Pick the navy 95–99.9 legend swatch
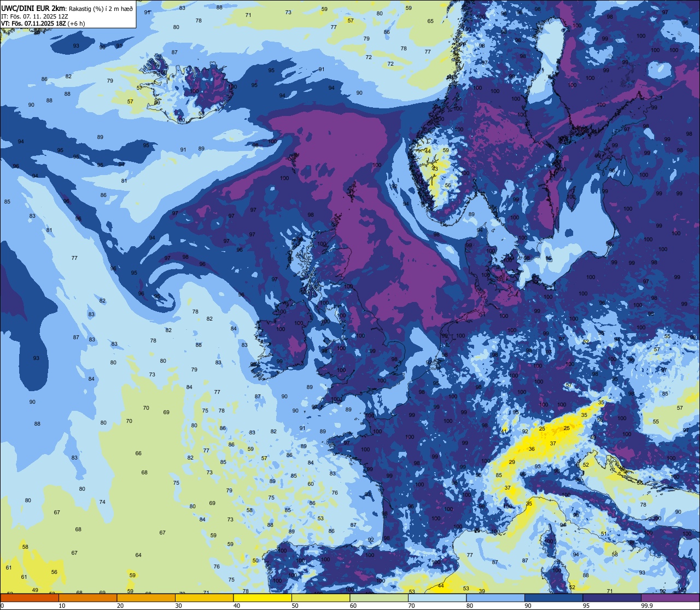This screenshot has width=700, height=610. click(x=612, y=598)
